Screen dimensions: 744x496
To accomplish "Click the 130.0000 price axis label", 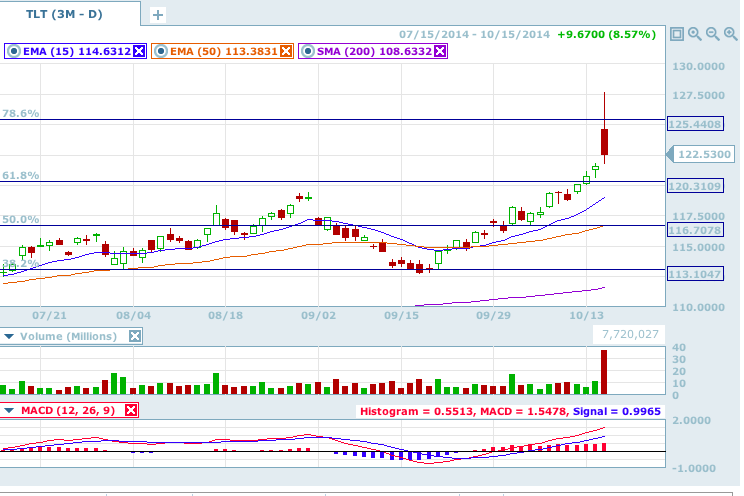I will pyautogui.click(x=698, y=66).
